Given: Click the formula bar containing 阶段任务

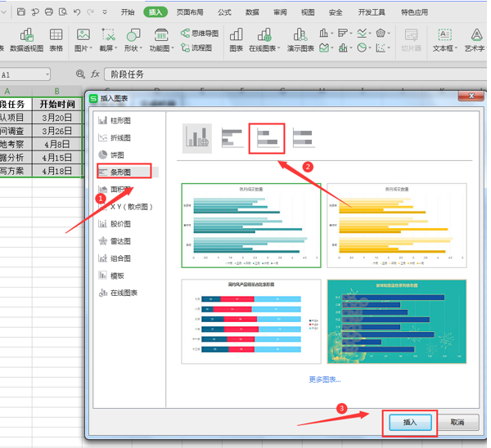Looking at the screenshot, I should click(x=295, y=74).
